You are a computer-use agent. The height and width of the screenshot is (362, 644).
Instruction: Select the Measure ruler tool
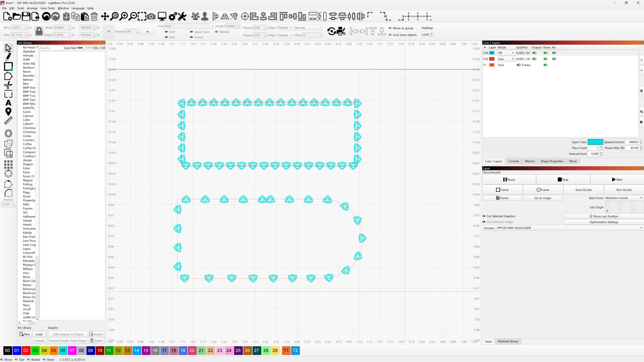coord(8,121)
